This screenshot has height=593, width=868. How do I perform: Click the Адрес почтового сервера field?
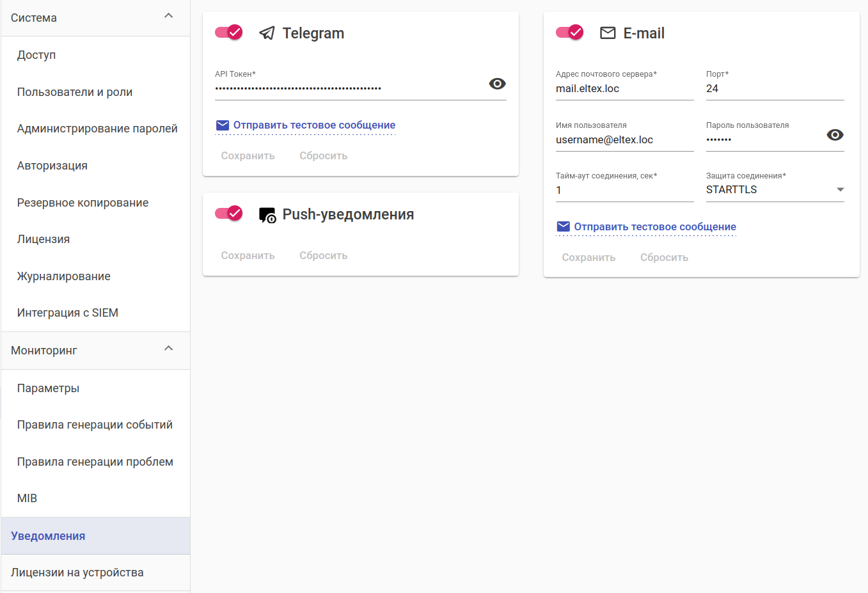(624, 89)
